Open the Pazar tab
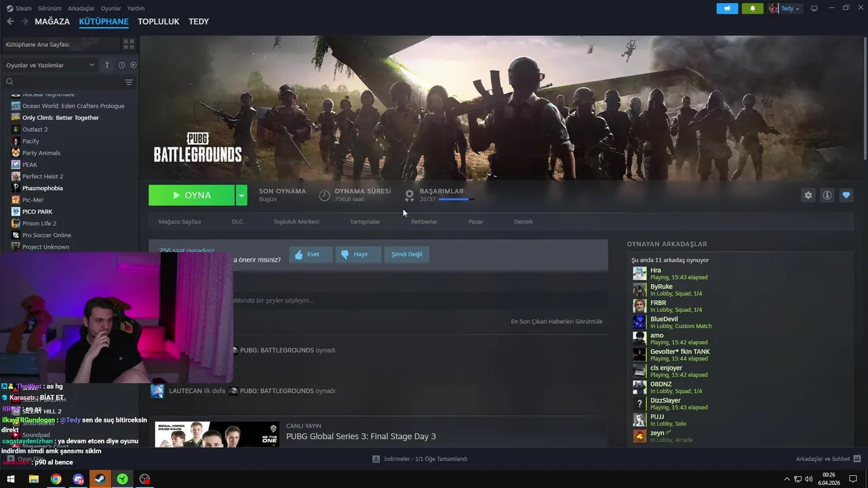 coord(475,222)
